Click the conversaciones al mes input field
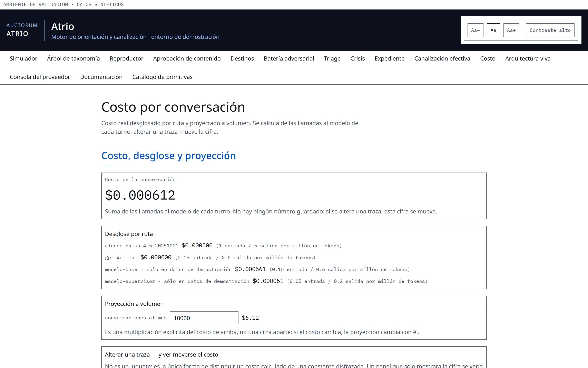This screenshot has height=368, width=588. click(x=204, y=318)
